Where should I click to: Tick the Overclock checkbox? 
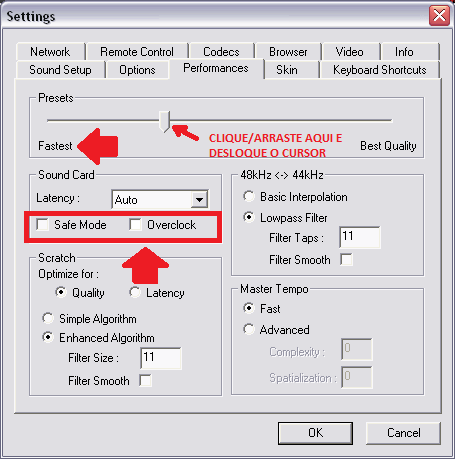tap(135, 224)
